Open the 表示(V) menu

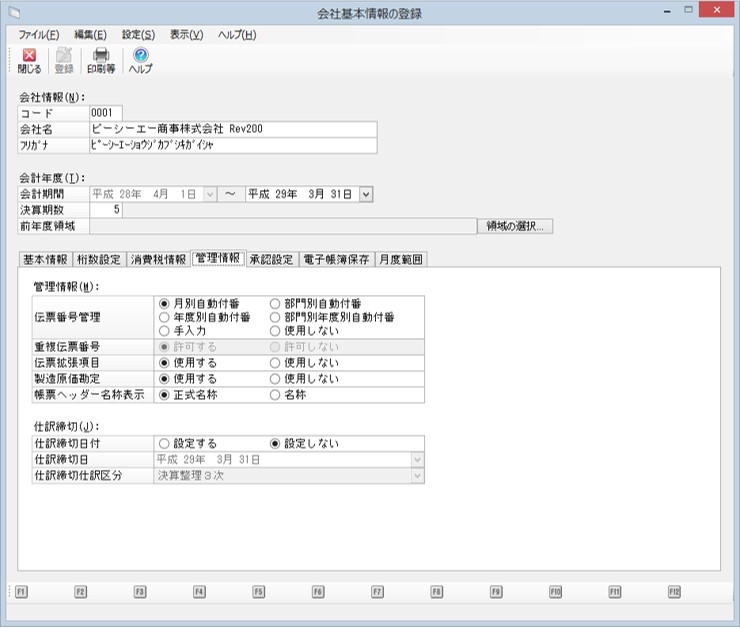click(x=186, y=35)
